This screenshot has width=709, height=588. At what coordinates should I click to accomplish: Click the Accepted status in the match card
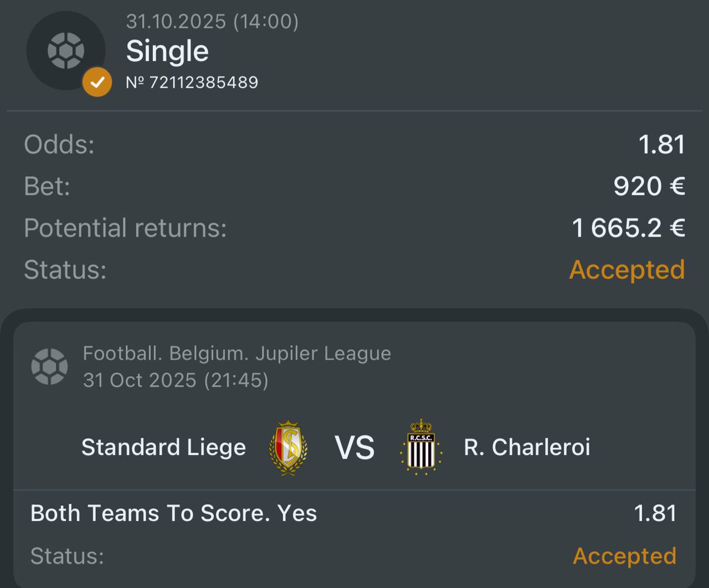pyautogui.click(x=624, y=556)
